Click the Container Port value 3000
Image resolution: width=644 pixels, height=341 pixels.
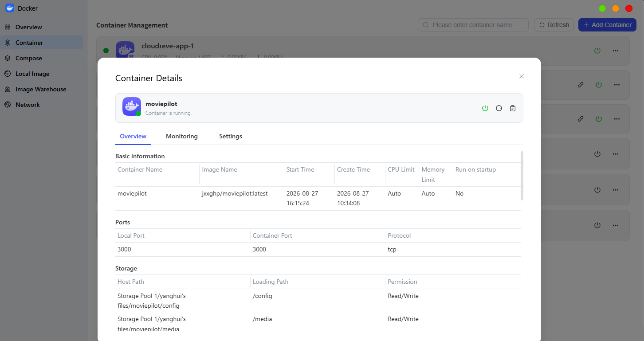(x=259, y=249)
